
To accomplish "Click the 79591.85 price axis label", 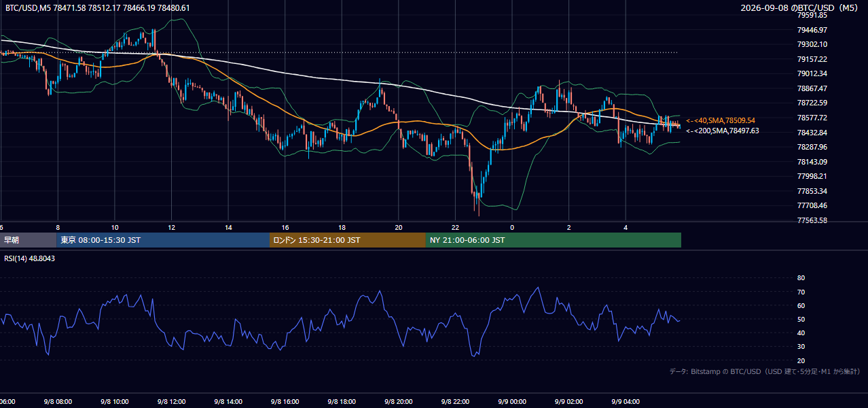I will (x=812, y=15).
